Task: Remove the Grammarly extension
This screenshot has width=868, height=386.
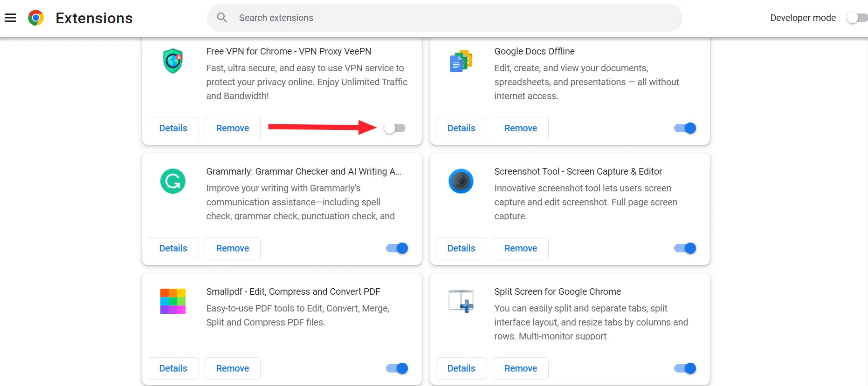Action: coord(233,248)
